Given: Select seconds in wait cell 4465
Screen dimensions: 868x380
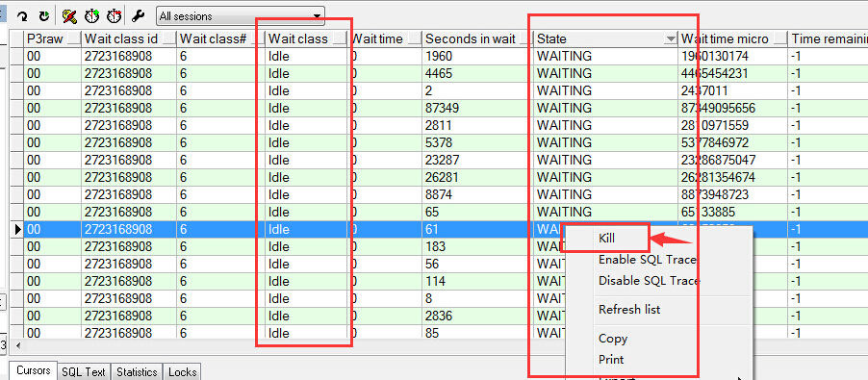Looking at the screenshot, I should 478,73.
